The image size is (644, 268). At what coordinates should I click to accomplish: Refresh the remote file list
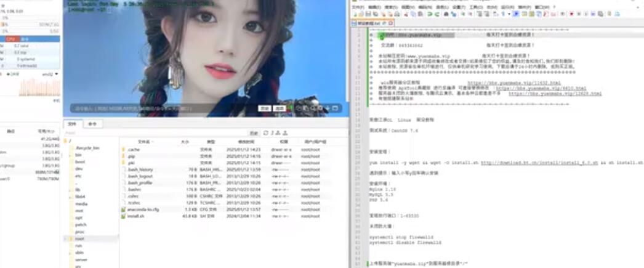click(266, 132)
